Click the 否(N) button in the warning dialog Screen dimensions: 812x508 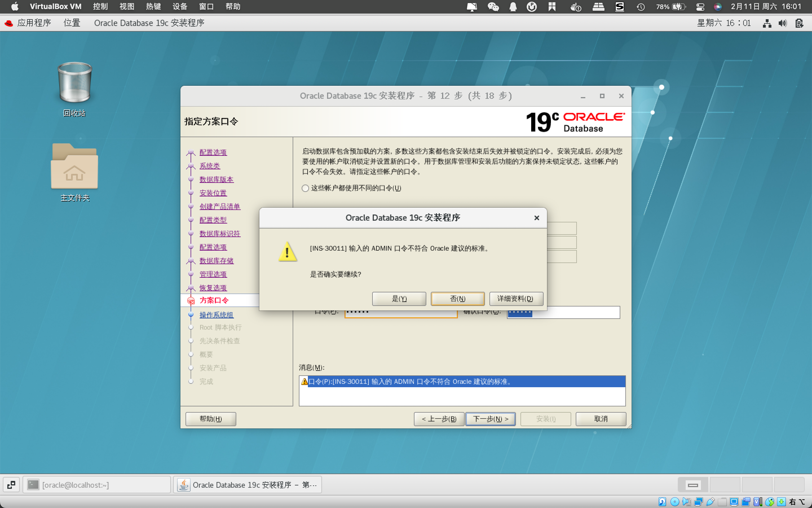(457, 298)
